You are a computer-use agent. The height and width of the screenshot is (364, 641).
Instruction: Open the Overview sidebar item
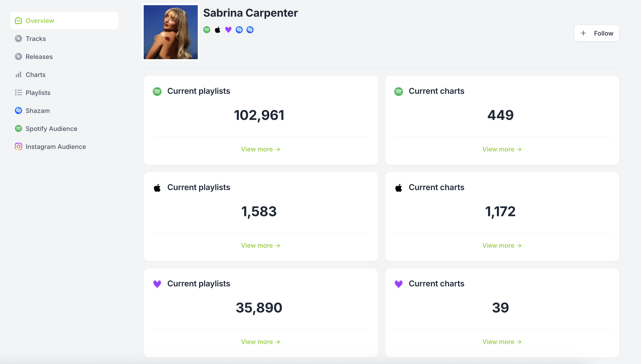(x=64, y=20)
